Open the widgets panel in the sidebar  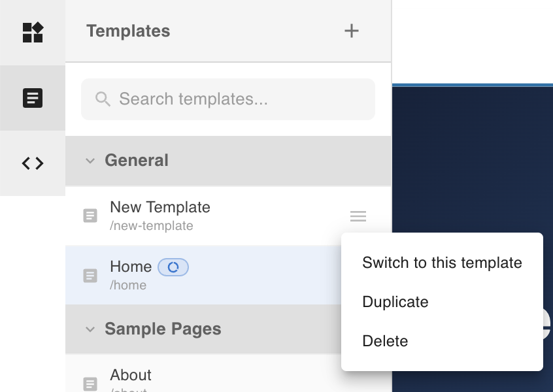point(33,33)
